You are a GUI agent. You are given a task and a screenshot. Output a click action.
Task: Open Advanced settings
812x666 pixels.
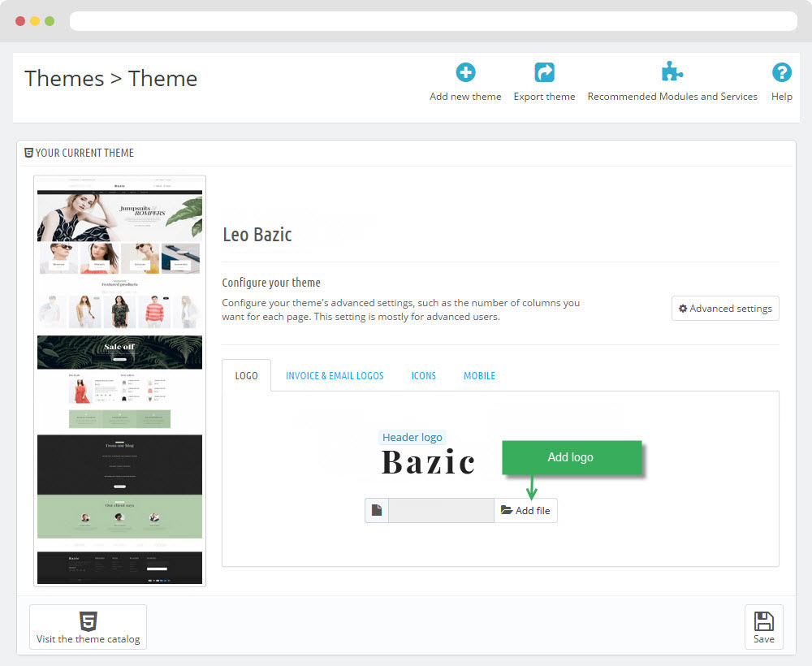click(x=725, y=308)
